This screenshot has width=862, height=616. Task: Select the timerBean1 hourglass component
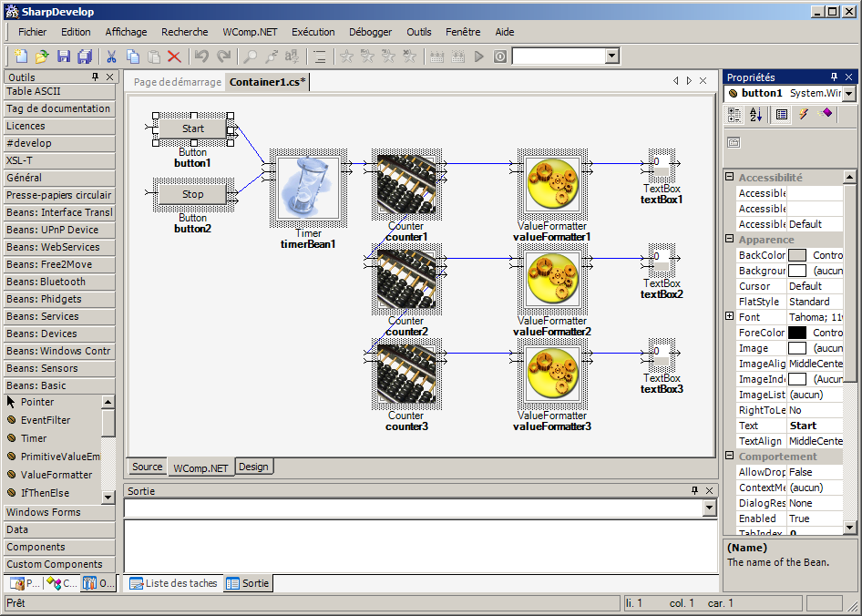click(x=308, y=188)
